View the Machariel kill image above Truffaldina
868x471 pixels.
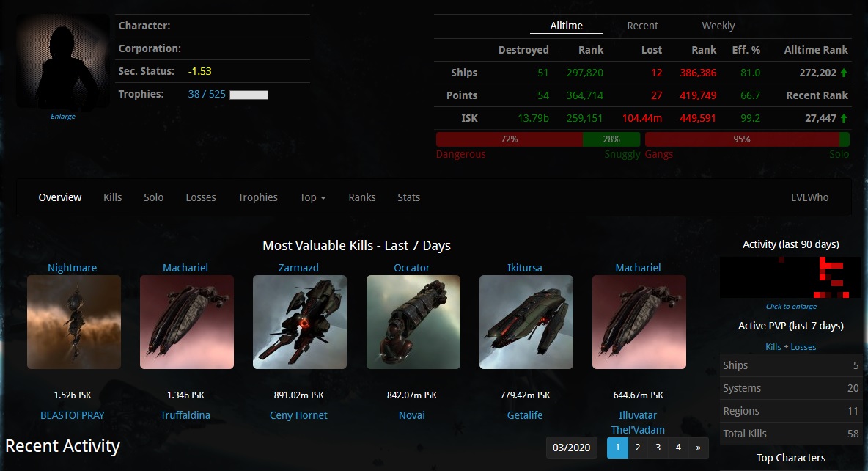[x=187, y=322]
